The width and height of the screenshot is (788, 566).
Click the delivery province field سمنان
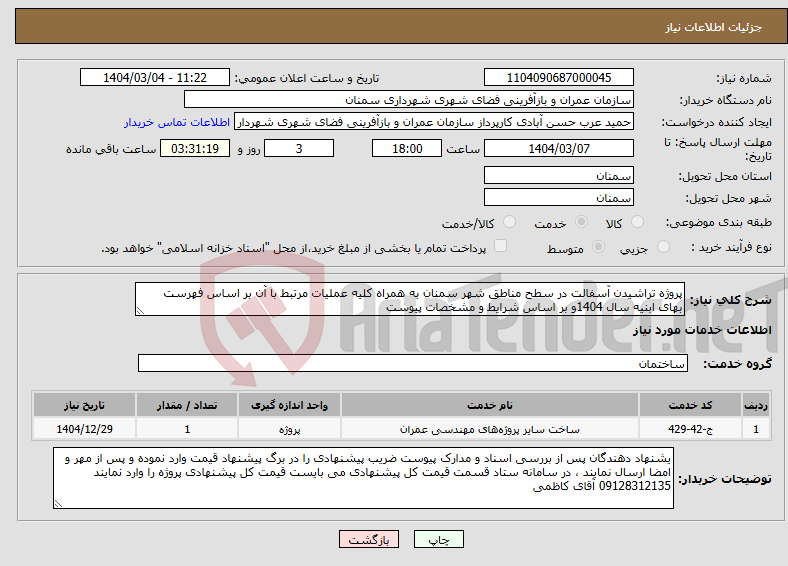point(558,175)
